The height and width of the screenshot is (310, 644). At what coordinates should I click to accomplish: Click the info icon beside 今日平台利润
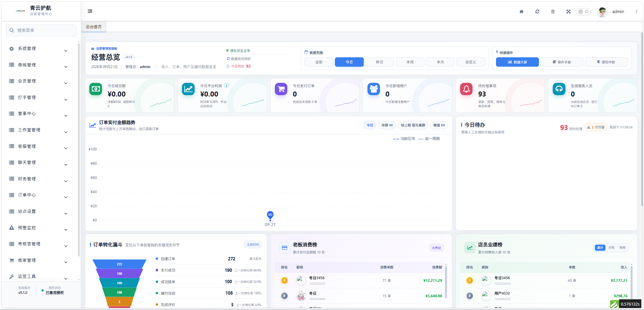tap(227, 85)
